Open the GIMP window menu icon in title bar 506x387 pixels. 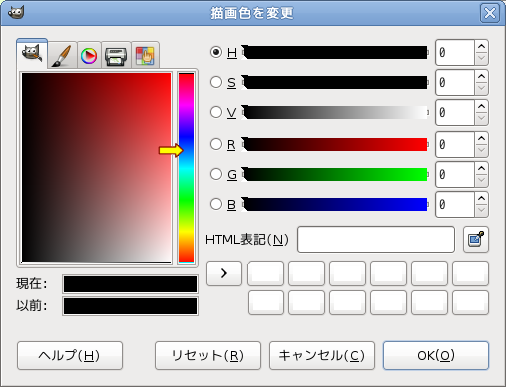coord(16,13)
